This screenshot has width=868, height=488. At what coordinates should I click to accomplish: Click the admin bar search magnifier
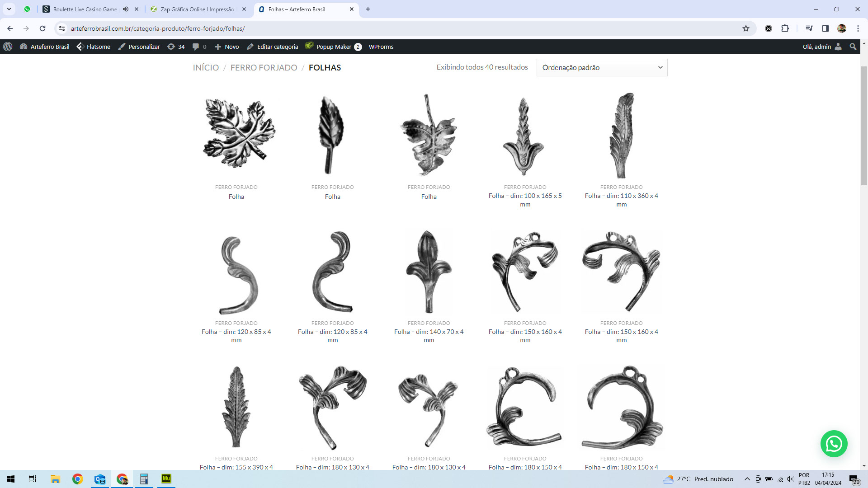coord(853,47)
